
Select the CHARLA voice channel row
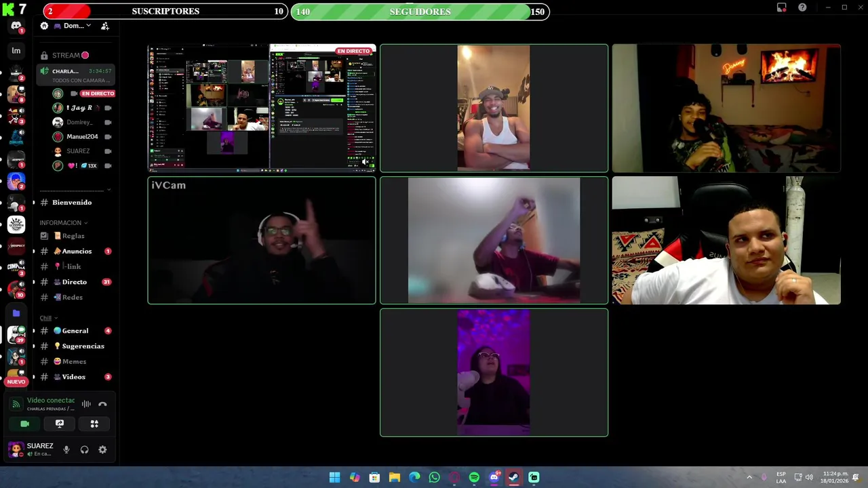(x=75, y=75)
